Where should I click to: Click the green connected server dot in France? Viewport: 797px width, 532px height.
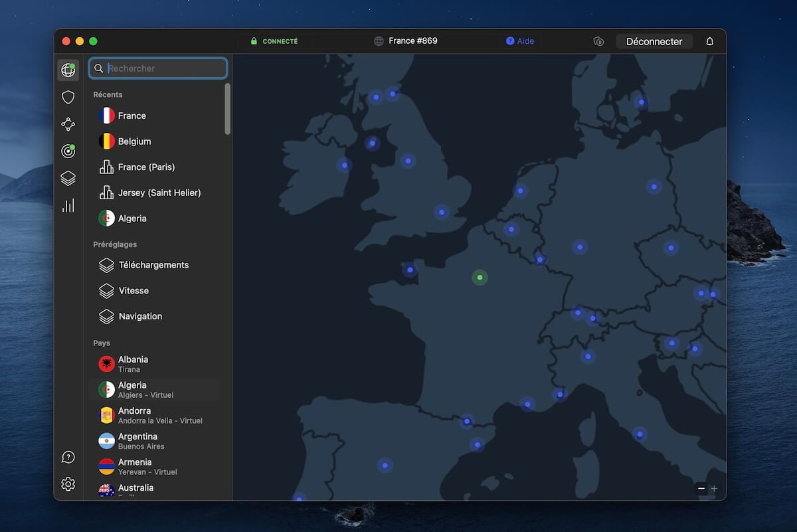pos(480,278)
